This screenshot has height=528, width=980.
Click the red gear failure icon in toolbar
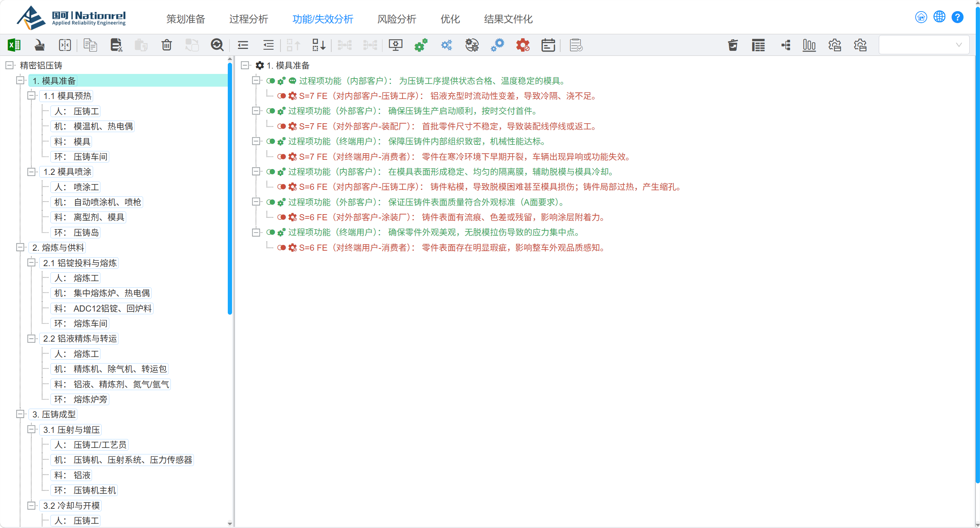click(x=523, y=45)
